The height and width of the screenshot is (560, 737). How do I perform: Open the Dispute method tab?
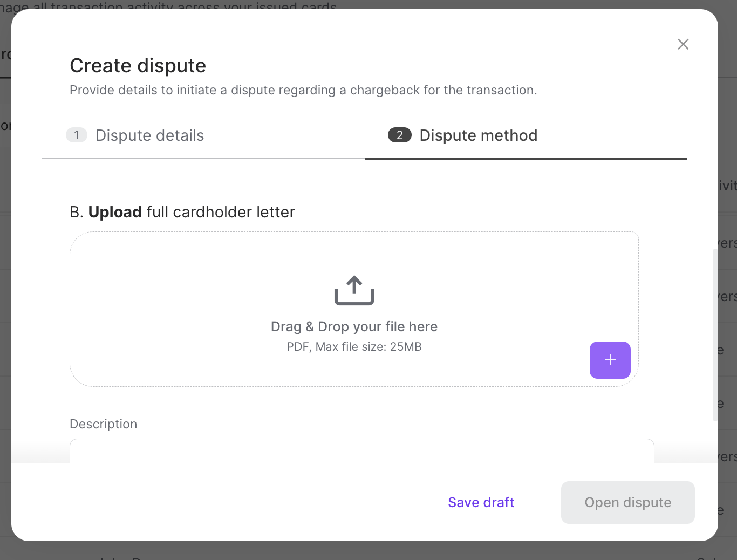tap(478, 135)
